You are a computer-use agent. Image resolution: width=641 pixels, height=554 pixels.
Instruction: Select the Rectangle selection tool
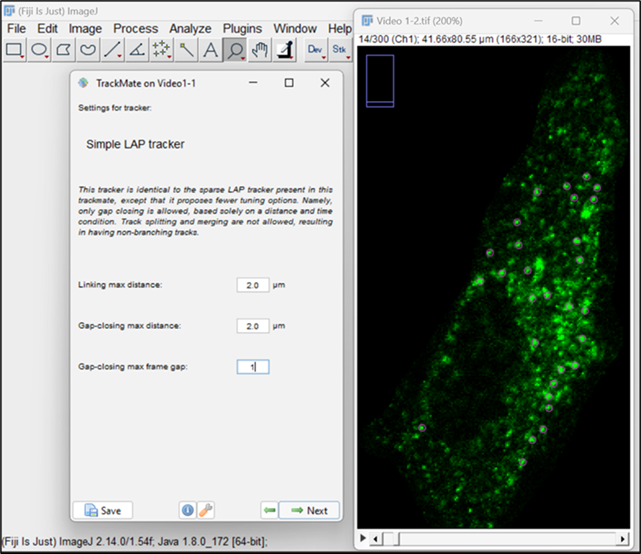14,50
